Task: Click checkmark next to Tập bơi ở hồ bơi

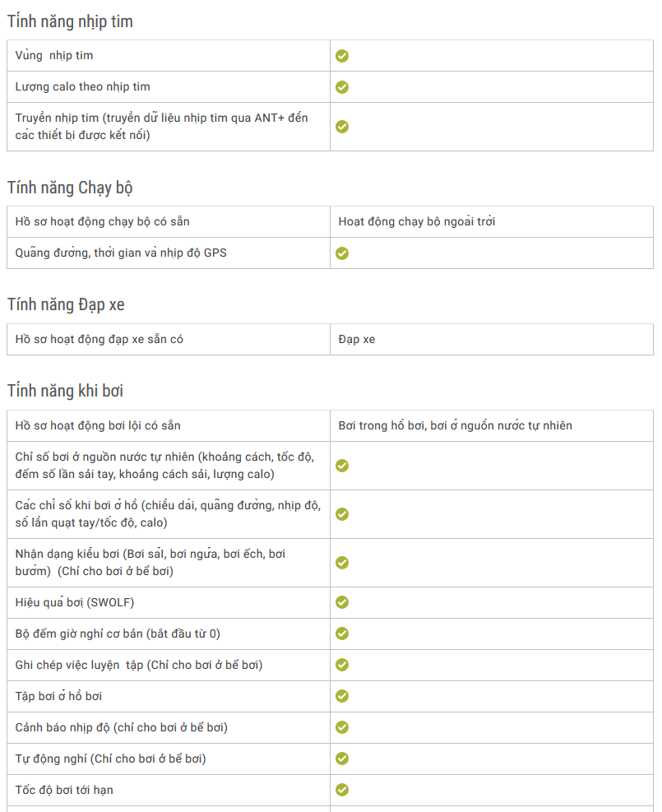Action: (341, 696)
